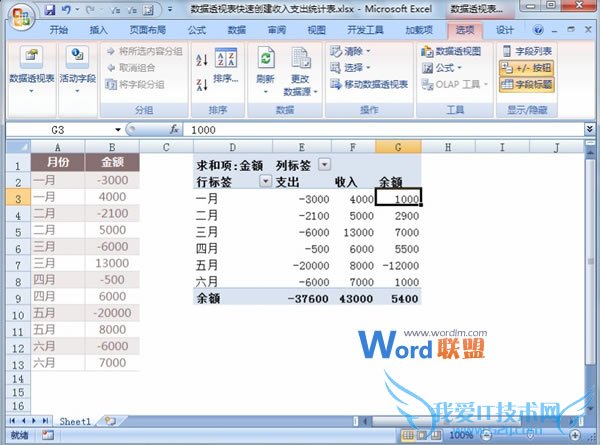Open the 插入 ribbon tab

(x=98, y=30)
